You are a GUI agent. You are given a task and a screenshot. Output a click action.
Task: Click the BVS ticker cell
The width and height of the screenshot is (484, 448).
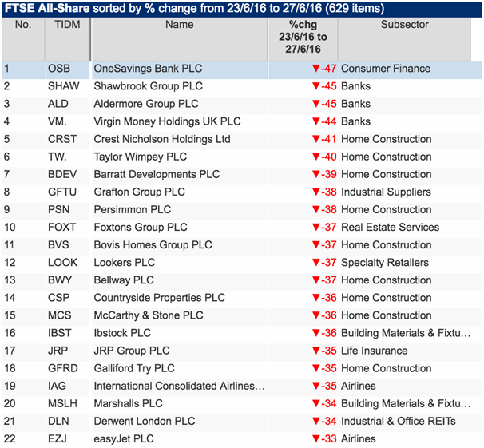pos(58,244)
